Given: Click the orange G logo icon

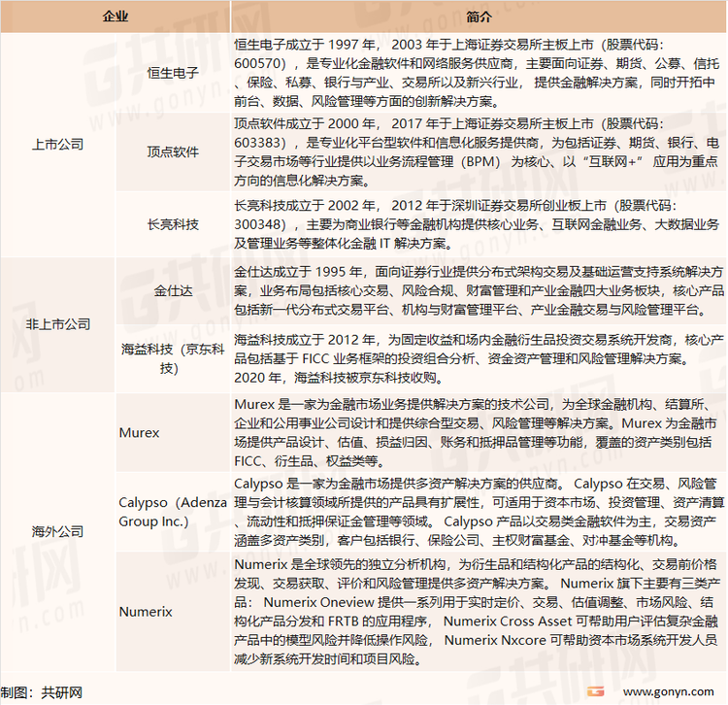Looking at the screenshot, I should (595, 691).
